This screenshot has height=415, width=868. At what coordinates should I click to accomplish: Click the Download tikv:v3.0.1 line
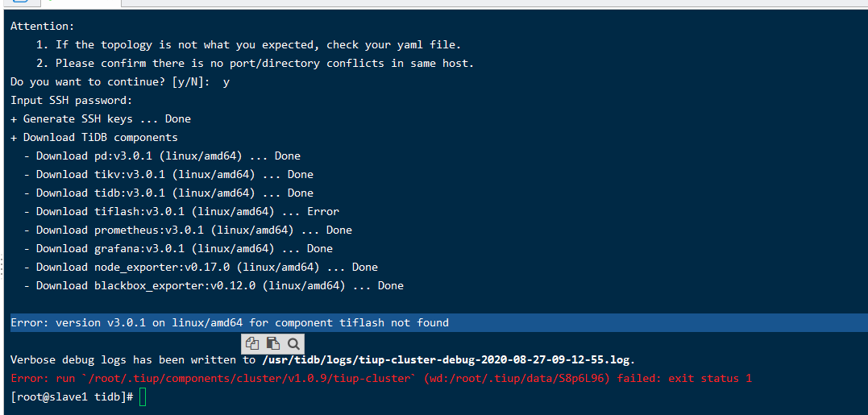(x=174, y=174)
